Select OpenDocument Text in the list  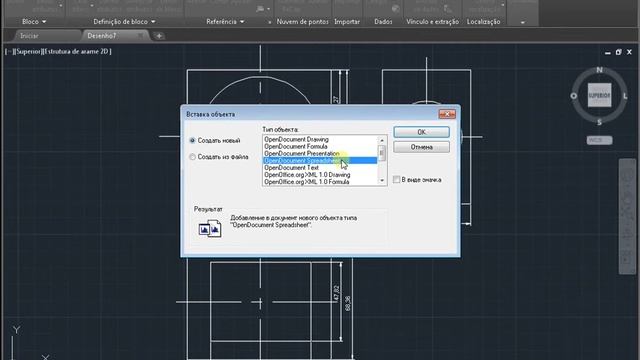coord(320,167)
